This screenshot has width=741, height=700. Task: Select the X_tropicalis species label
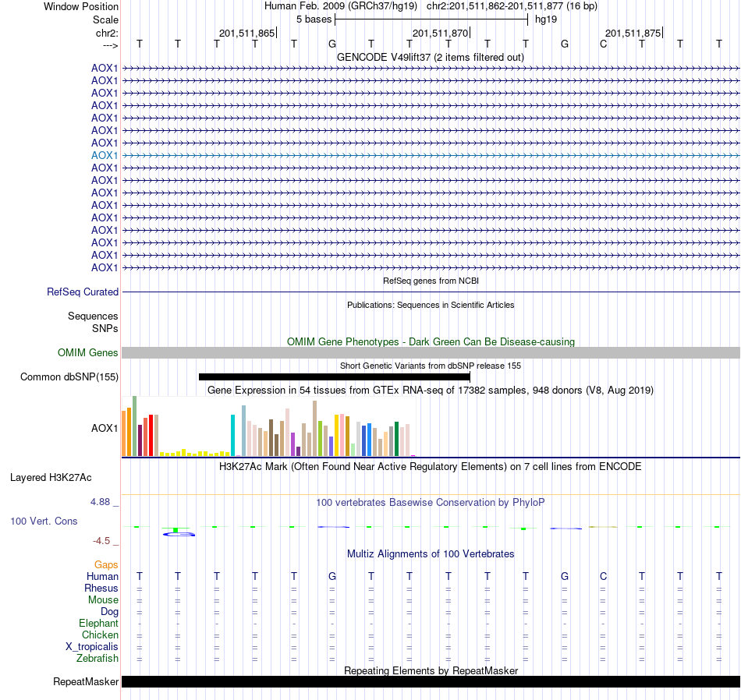pos(92,647)
